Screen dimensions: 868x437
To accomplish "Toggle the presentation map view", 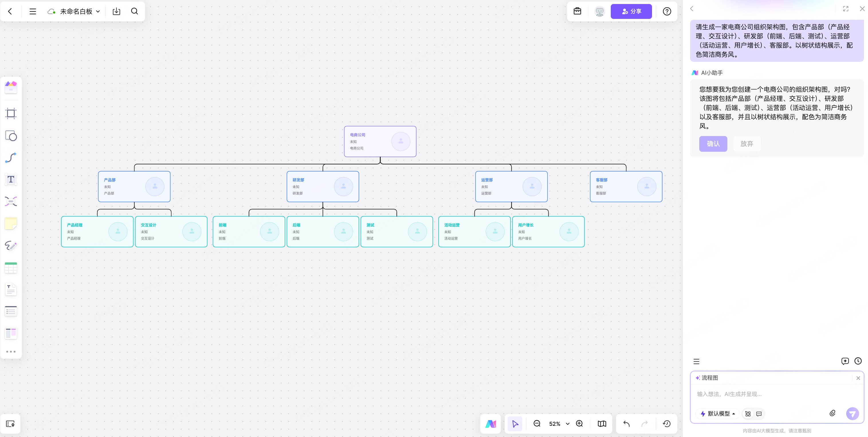I will click(602, 424).
